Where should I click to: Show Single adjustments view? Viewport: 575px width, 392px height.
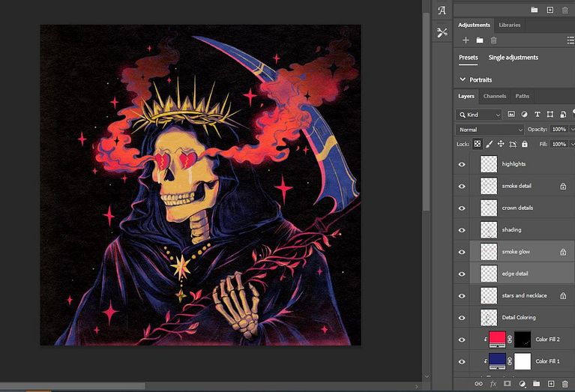[513, 58]
